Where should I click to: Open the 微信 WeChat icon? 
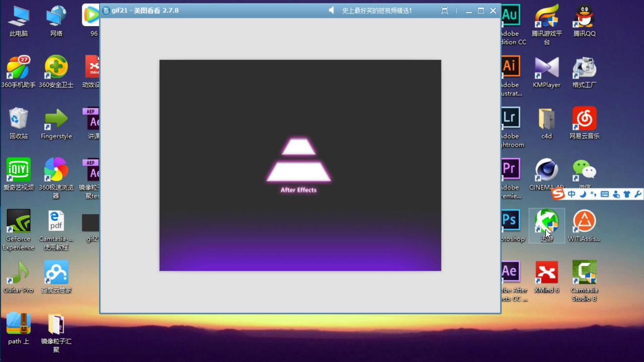pos(585,174)
